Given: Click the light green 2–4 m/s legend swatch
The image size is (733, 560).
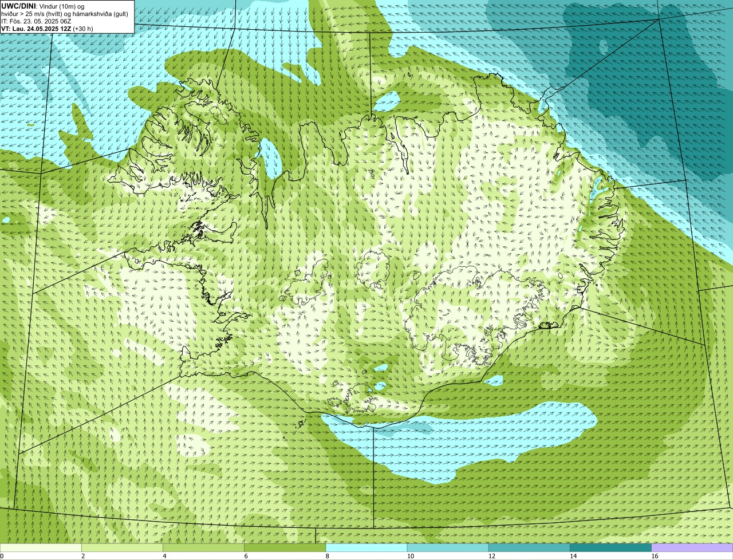Looking at the screenshot, I should (122, 547).
